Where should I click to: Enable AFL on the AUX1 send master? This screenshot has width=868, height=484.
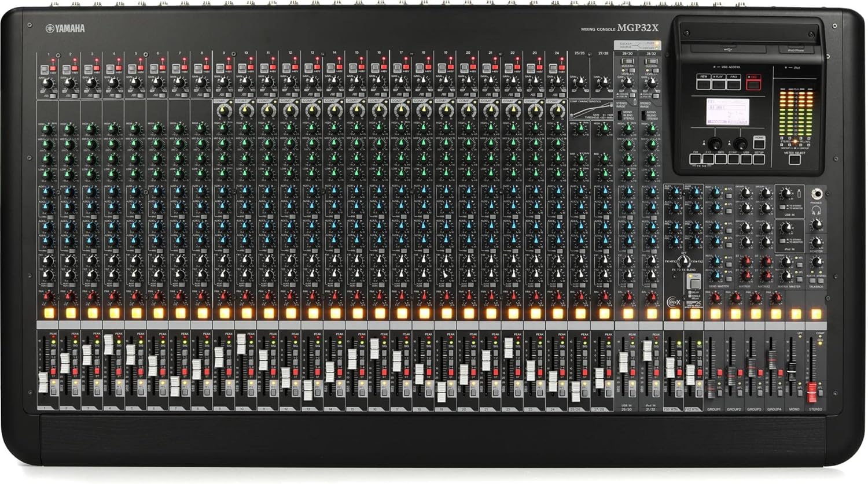coord(729,195)
